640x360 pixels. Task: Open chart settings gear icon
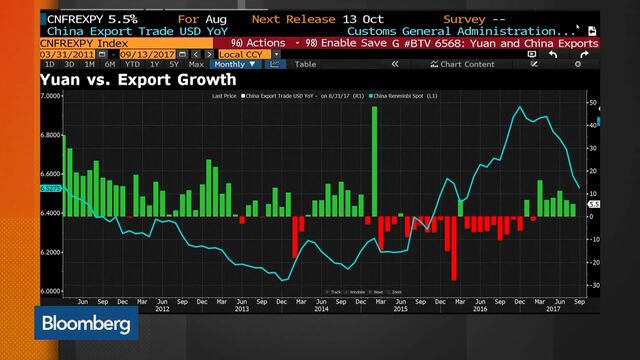pyautogui.click(x=578, y=64)
